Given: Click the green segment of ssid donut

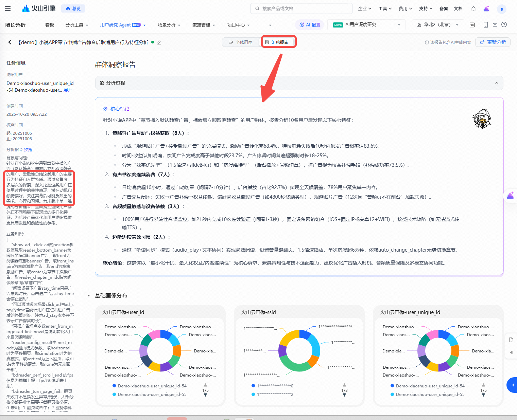Looking at the screenshot, I should (294, 366).
